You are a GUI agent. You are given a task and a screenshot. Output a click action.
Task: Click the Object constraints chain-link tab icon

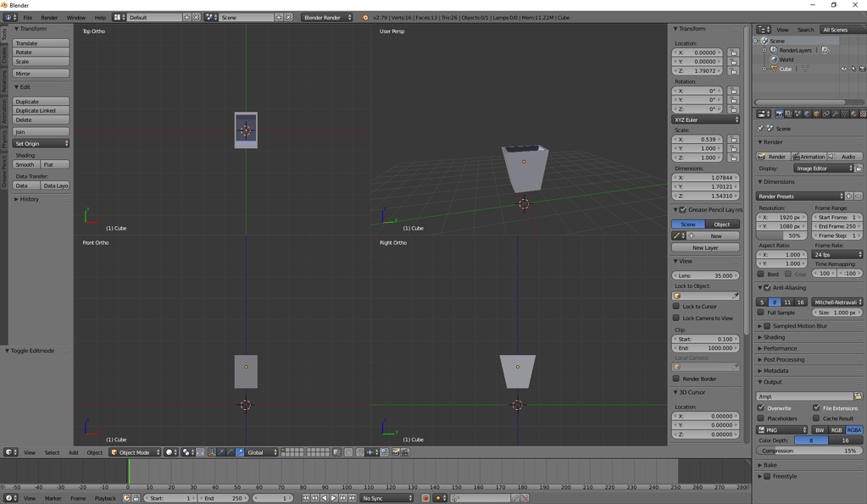825,113
